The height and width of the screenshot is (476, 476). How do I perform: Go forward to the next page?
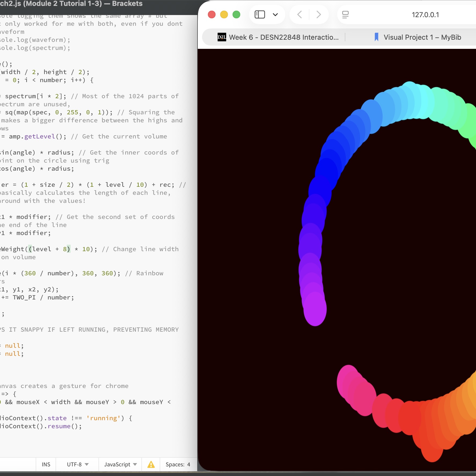point(318,14)
